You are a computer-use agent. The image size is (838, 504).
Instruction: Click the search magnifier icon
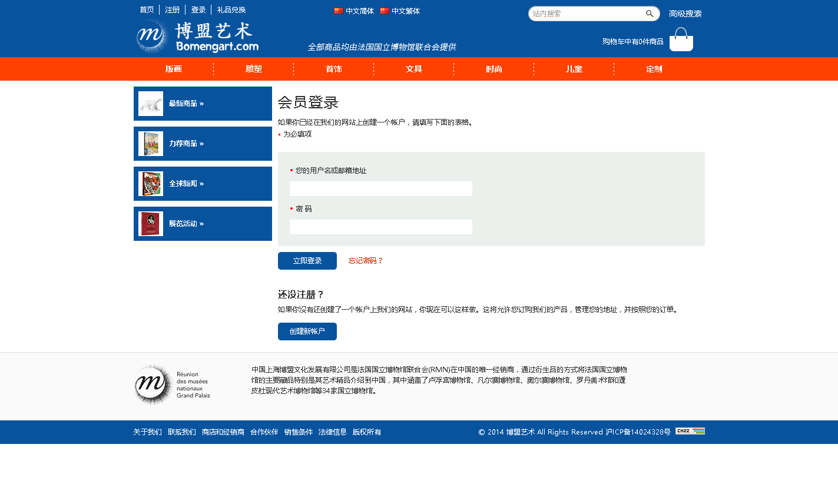[x=650, y=14]
